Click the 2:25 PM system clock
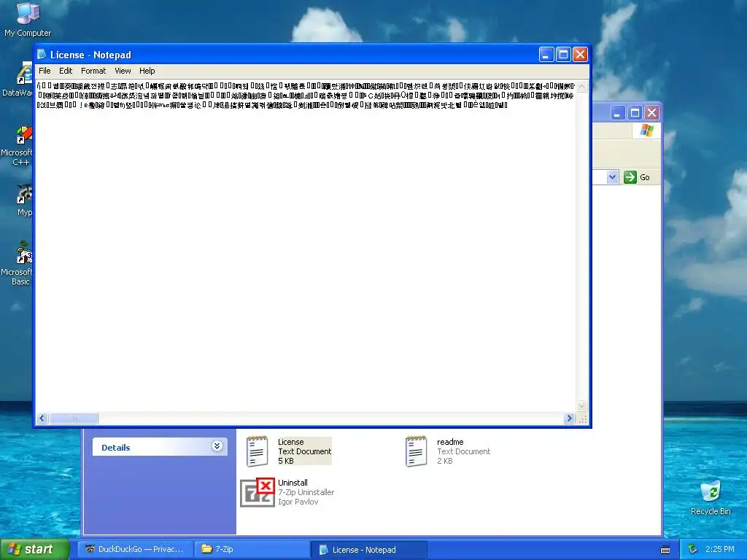 pos(720,550)
